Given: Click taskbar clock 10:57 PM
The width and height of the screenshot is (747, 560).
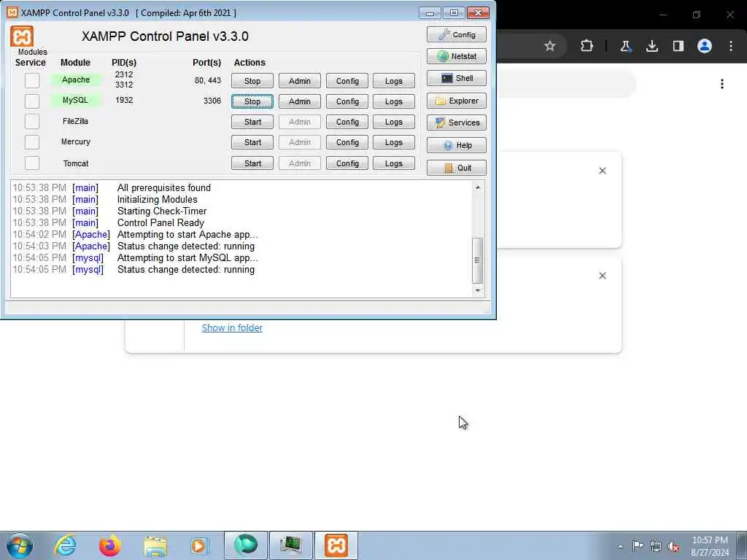Looking at the screenshot, I should click(710, 540).
